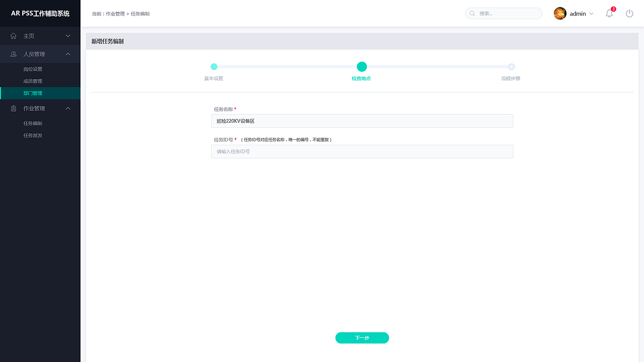Click the 作业管理 breadcrumb link
The width and height of the screenshot is (644, 362).
point(115,14)
